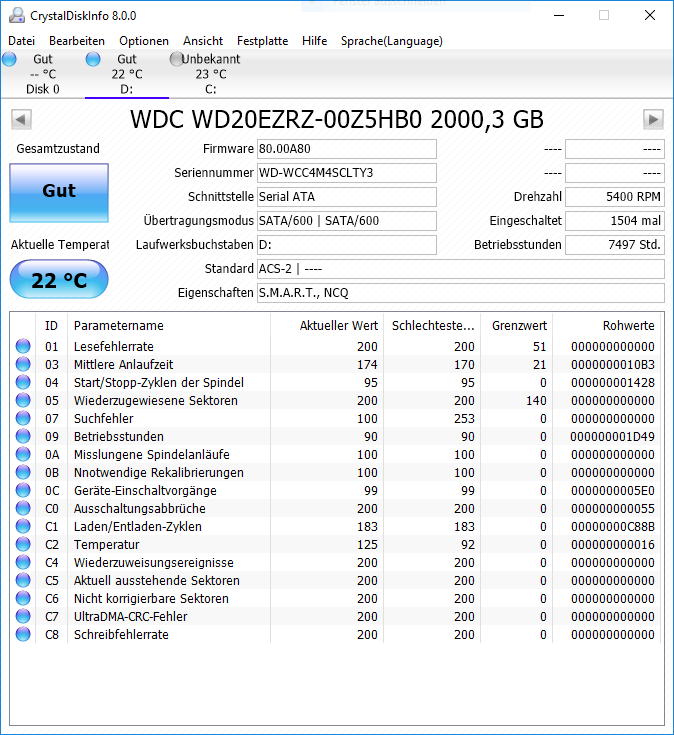Open the Optionen menu

click(x=144, y=41)
